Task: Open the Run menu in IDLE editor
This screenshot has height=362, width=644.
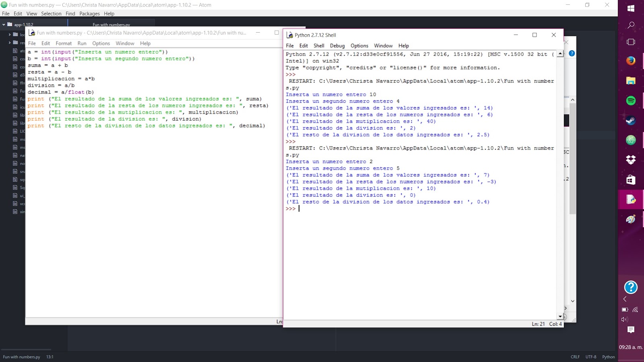Action: [x=82, y=43]
